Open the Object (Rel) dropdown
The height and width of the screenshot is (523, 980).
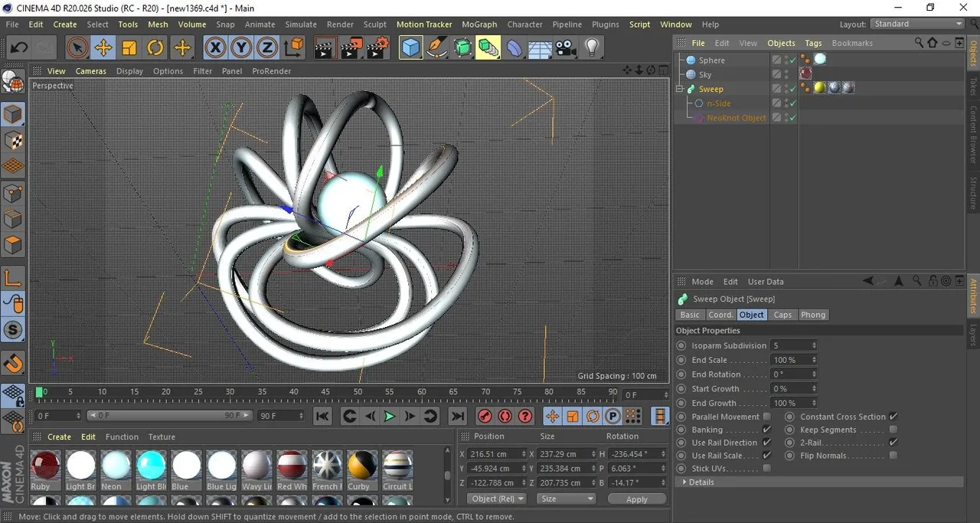(x=497, y=498)
